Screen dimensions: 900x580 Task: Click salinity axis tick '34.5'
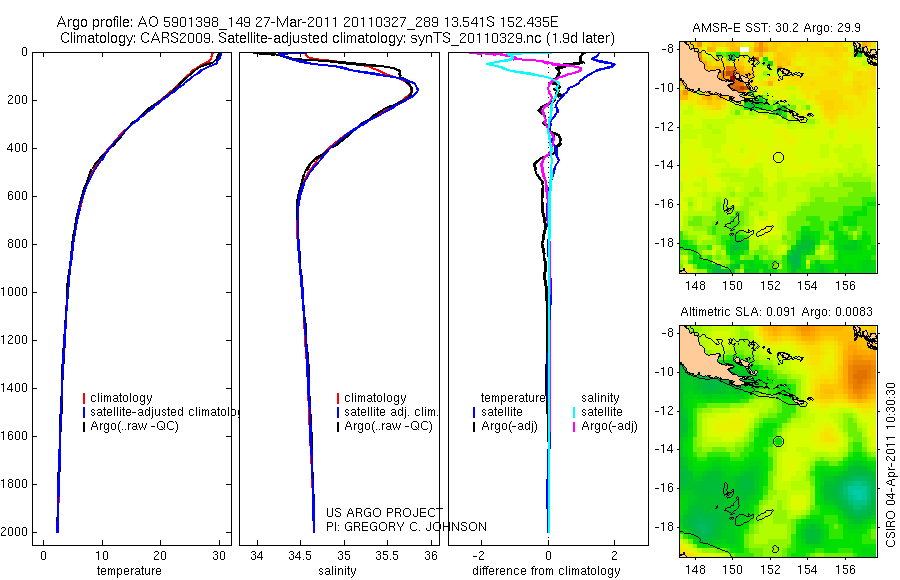click(300, 556)
